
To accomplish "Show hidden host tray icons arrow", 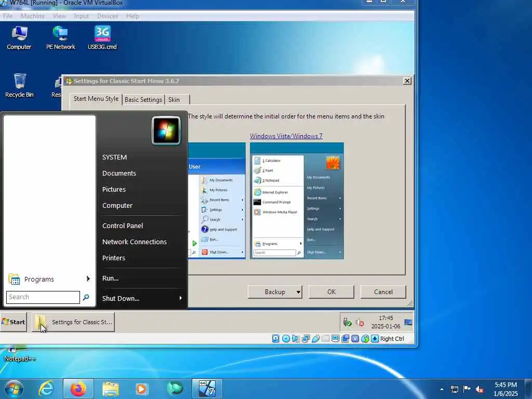I will tap(442, 390).
